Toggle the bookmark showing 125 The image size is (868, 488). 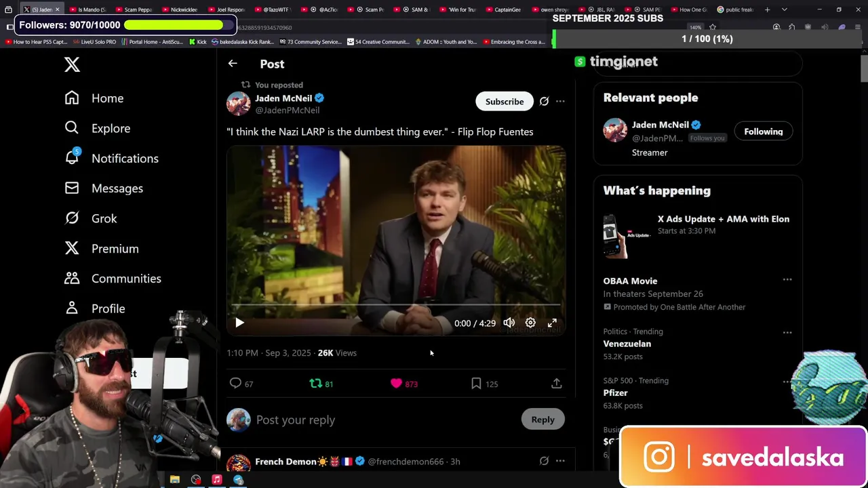tap(484, 384)
